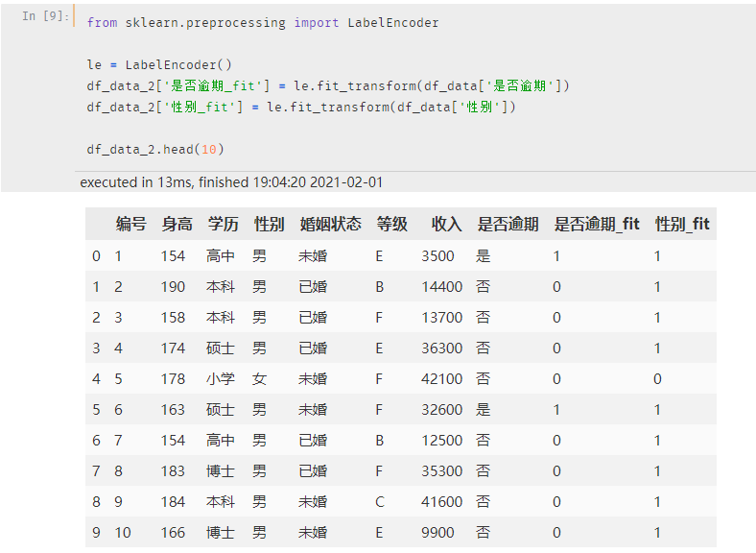This screenshot has width=756, height=553.
Task: Click 是 overdue cell in row 3500
Action: pos(484,255)
